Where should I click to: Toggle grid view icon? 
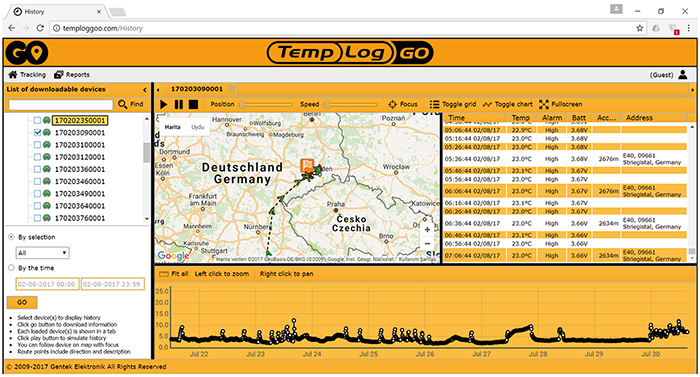(x=434, y=105)
